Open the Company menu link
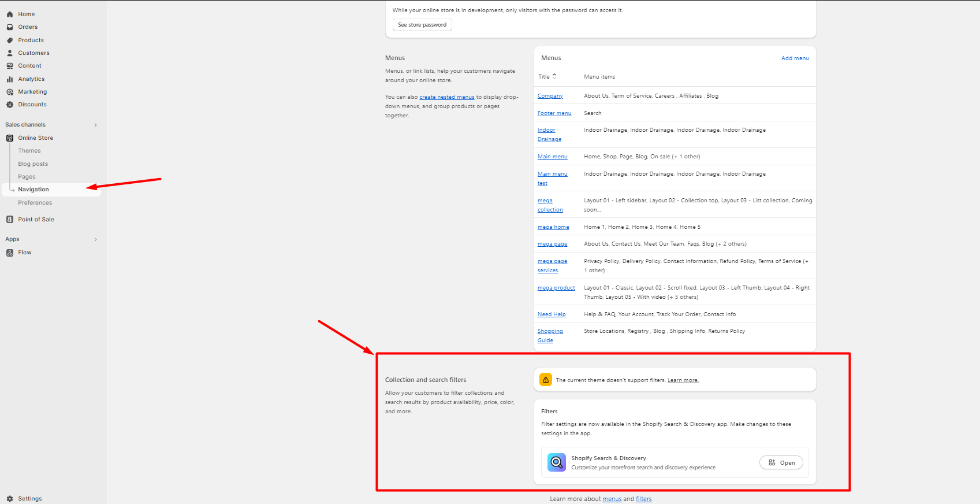The image size is (980, 504). pos(550,96)
